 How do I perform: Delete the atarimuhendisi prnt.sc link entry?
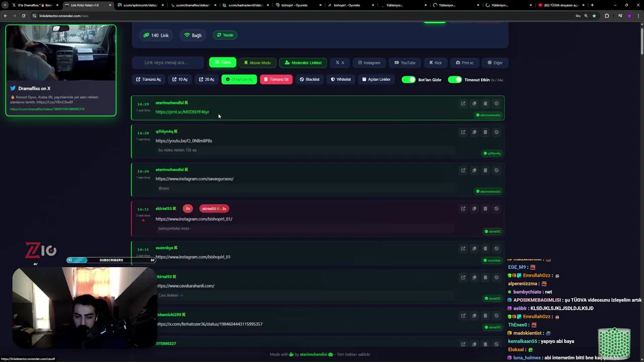tap(485, 104)
